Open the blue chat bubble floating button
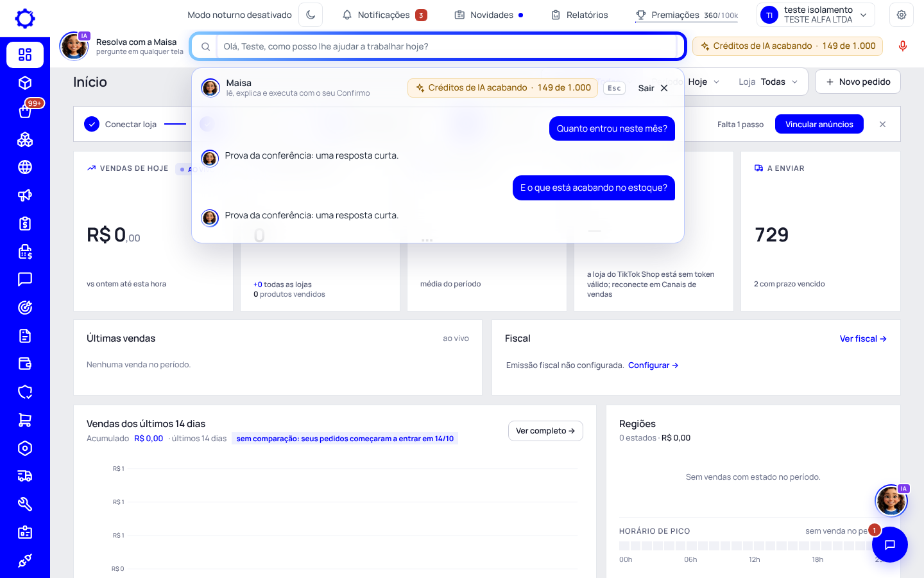924x578 pixels. [x=889, y=545]
